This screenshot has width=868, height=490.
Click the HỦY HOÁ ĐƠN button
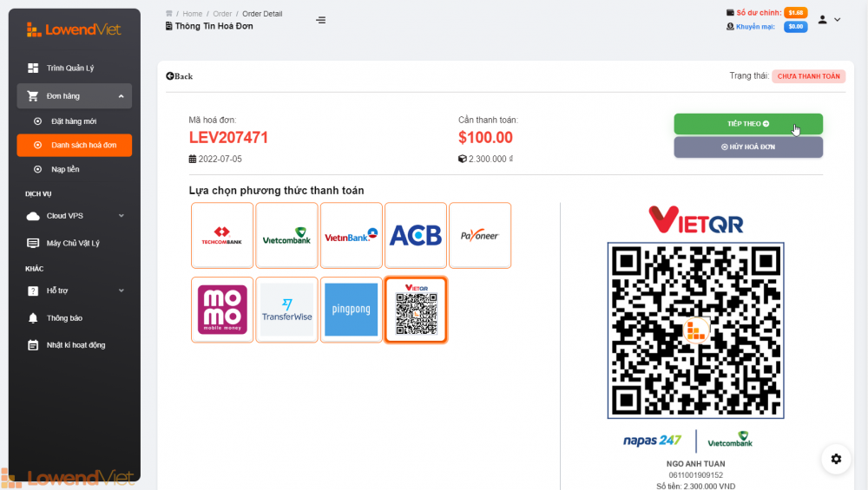(x=748, y=147)
